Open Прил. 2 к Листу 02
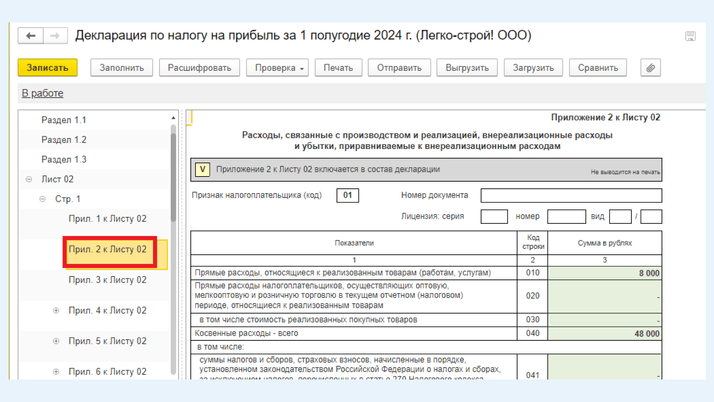Viewport: 714px width, 402px height. pos(107,249)
